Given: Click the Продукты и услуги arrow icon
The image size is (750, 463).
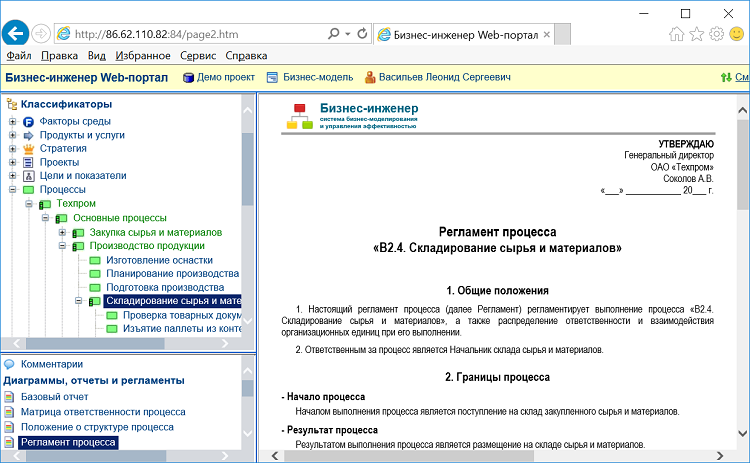Looking at the screenshot, I should coord(28,135).
